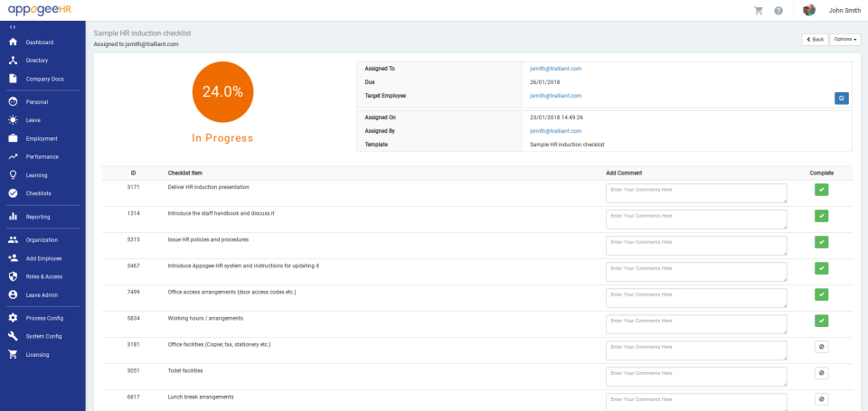
Task: Click the shopping cart icon in header
Action: click(x=758, y=10)
